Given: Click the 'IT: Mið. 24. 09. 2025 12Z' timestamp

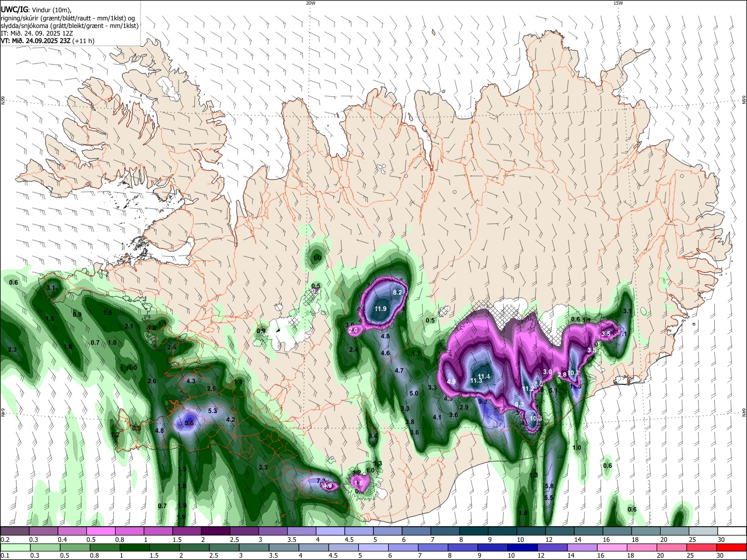Looking at the screenshot, I should click(x=36, y=33).
